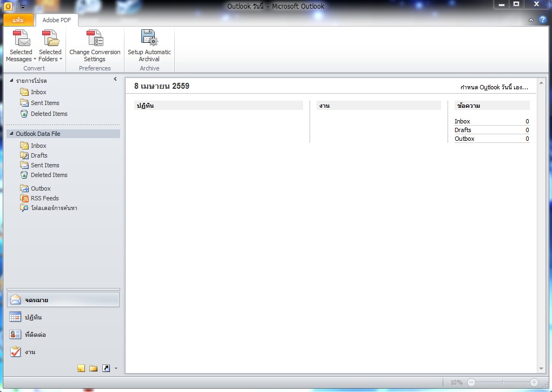This screenshot has height=392, width=552.
Task: Click the 8 เมษายน 2559 date heading
Action: coord(162,86)
